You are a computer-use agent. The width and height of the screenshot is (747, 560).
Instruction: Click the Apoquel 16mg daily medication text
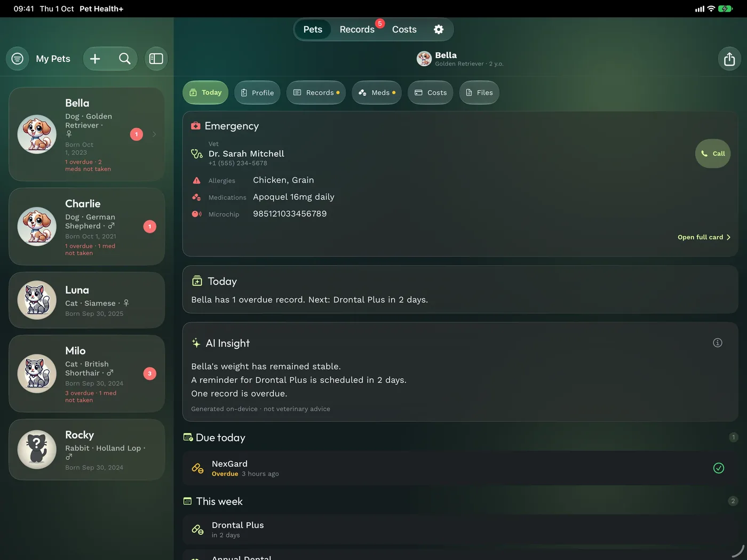click(x=293, y=197)
